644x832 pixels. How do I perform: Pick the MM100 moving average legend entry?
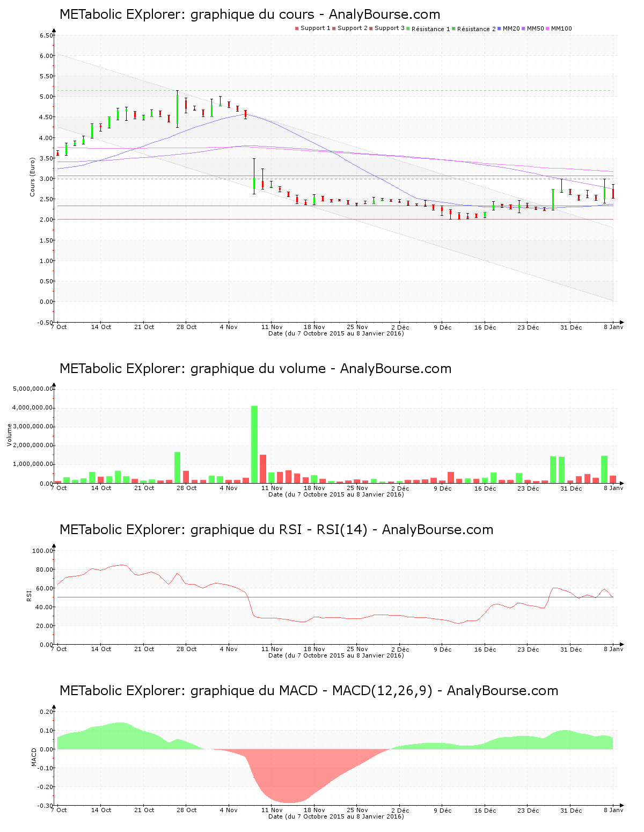click(559, 28)
